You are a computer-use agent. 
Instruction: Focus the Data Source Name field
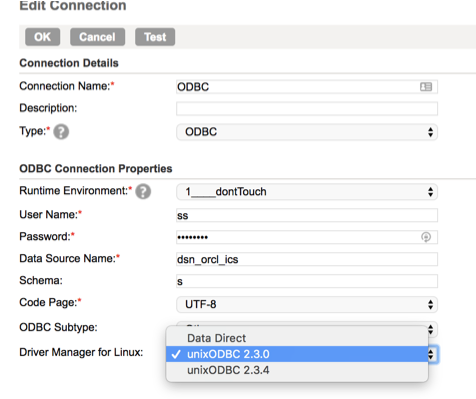pos(307,259)
